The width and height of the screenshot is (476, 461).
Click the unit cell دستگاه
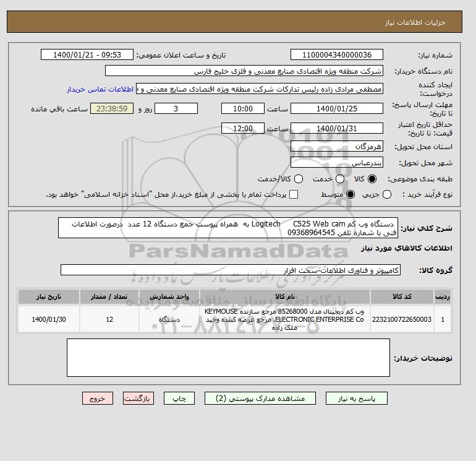pos(169,319)
